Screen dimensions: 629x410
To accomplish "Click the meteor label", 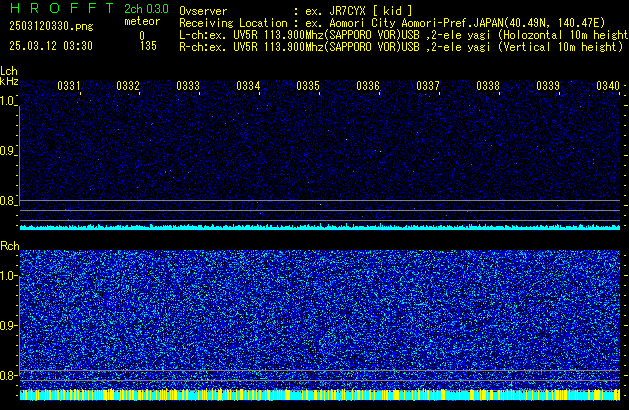I will click(142, 21).
